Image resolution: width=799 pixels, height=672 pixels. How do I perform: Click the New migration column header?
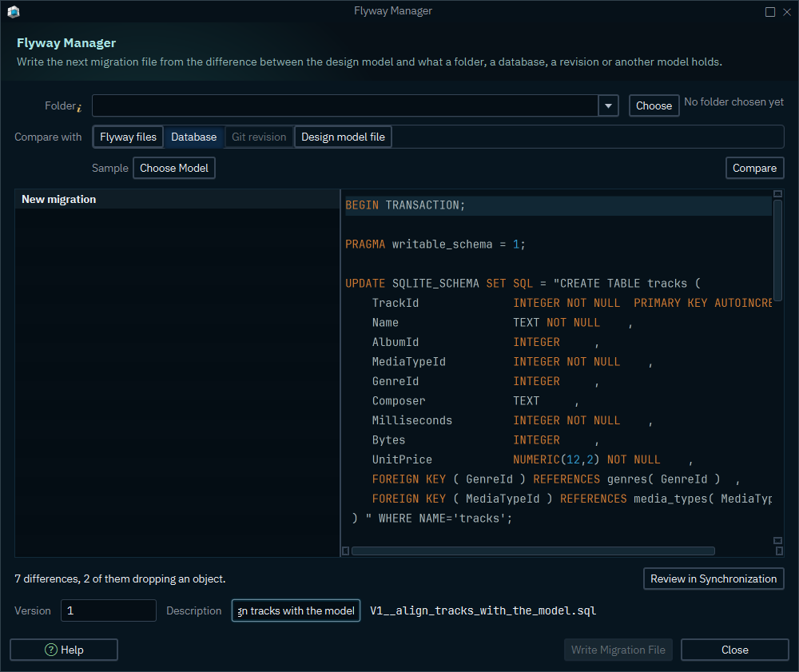pyautogui.click(x=177, y=199)
